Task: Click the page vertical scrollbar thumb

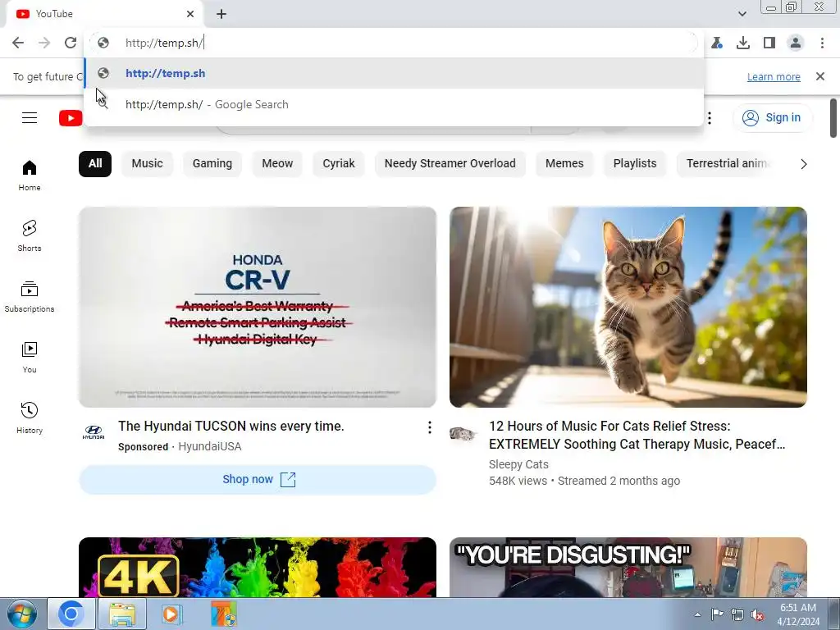Action: coord(833,118)
